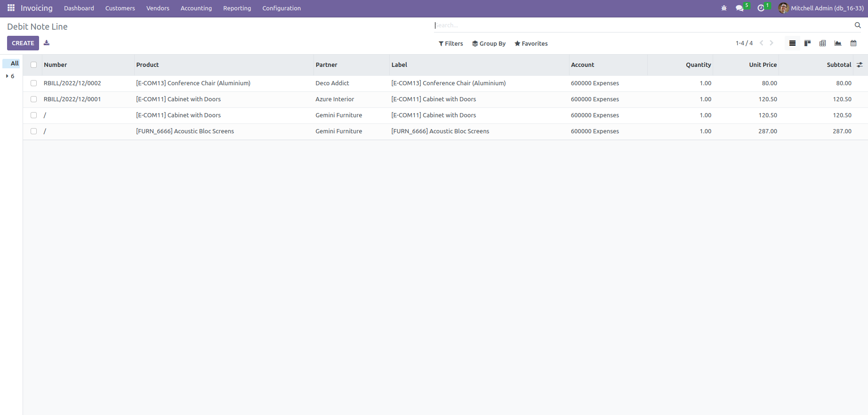
Task: Switch to pivot table view
Action: [823, 43]
